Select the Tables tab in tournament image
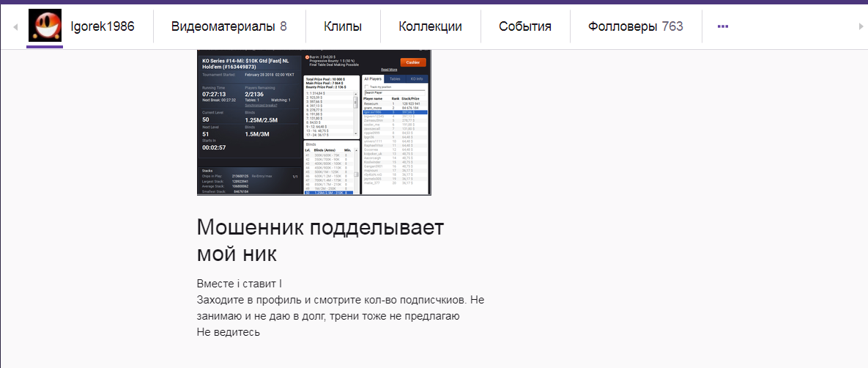This screenshot has width=868, height=368. tap(395, 79)
